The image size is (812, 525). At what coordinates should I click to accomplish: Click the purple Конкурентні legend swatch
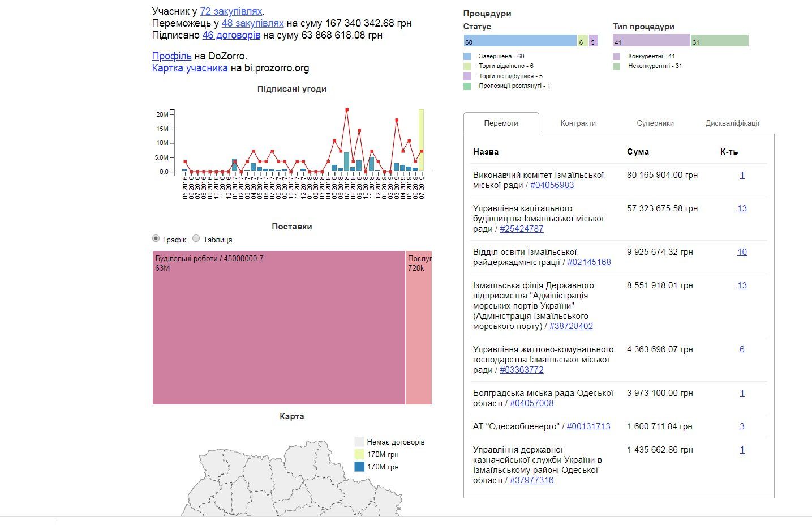pyautogui.click(x=616, y=56)
